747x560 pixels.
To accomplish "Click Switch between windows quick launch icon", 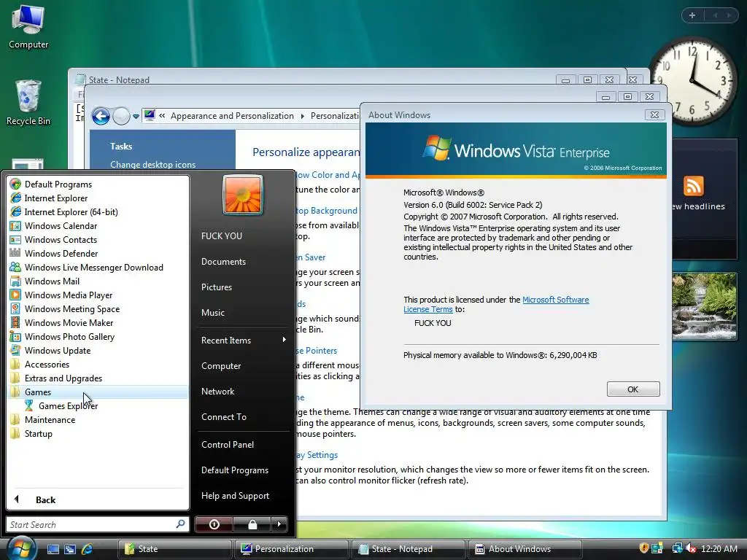I will point(70,549).
